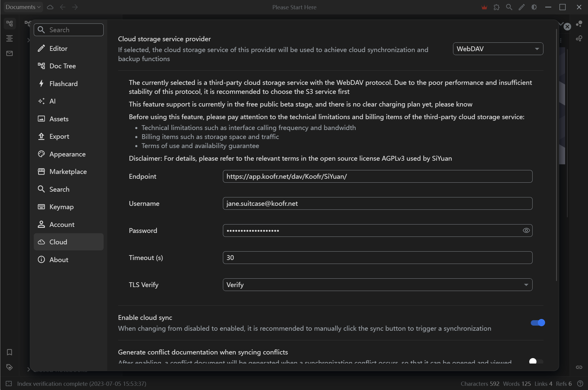Open the inbox panel

click(9, 53)
